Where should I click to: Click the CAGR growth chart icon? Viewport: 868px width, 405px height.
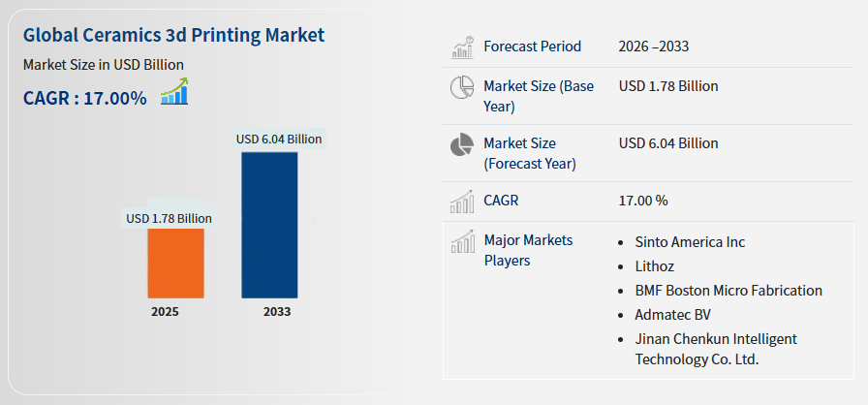click(x=174, y=94)
